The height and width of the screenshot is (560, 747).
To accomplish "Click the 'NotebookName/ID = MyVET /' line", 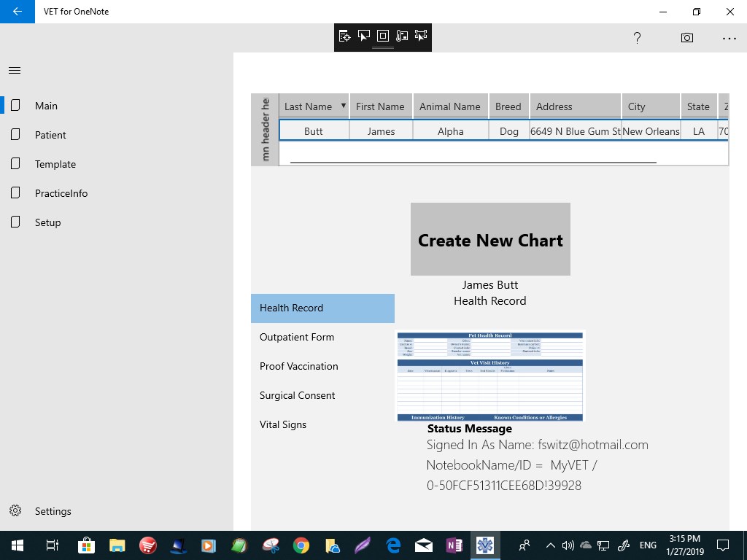I will click(x=511, y=465).
